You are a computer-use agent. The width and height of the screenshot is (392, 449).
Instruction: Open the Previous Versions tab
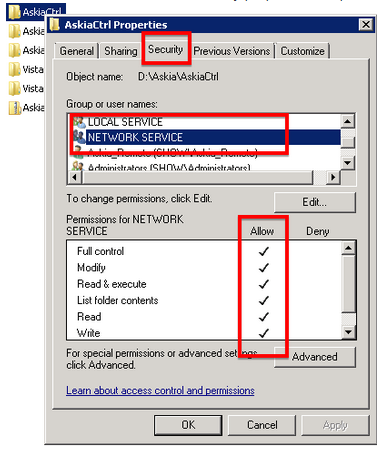(x=232, y=51)
